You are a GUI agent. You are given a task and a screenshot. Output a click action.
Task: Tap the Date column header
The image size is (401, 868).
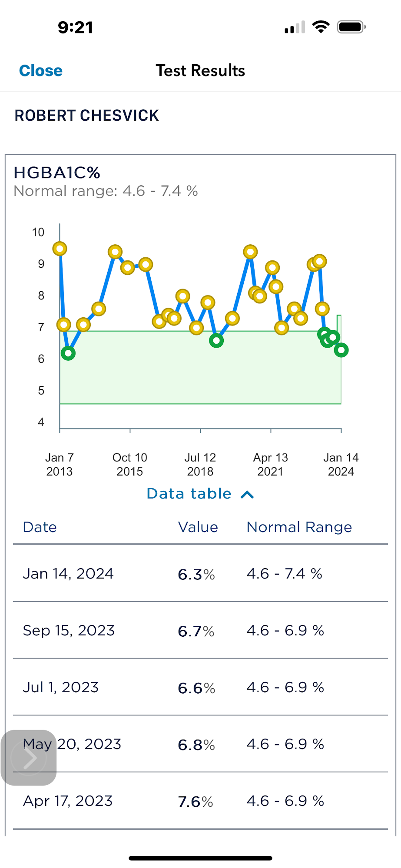coord(40,527)
